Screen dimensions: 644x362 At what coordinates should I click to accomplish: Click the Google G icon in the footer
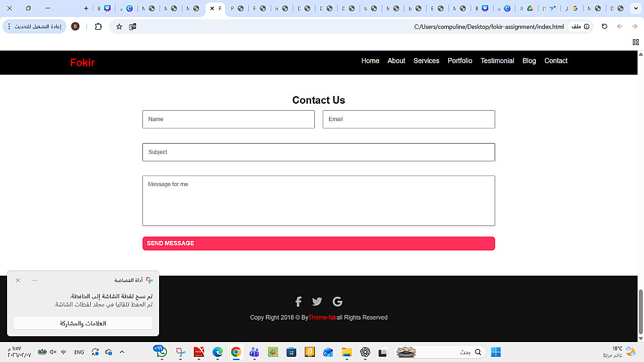click(x=337, y=301)
